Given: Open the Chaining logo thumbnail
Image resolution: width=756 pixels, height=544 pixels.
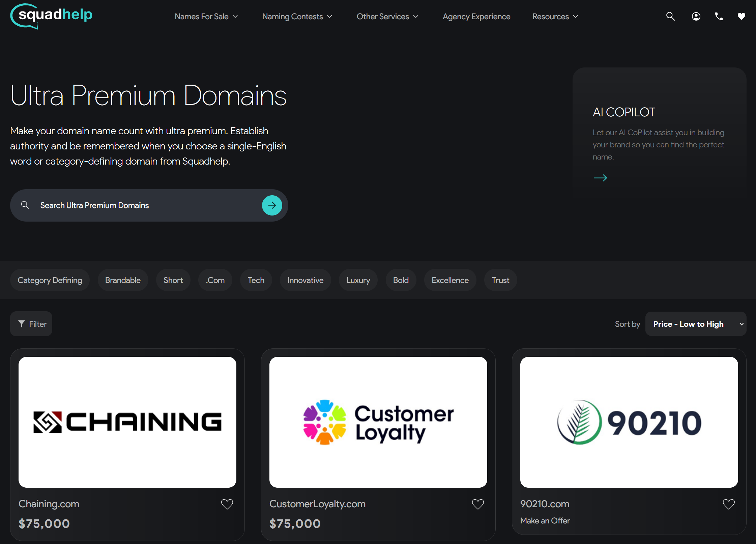Looking at the screenshot, I should click(127, 422).
